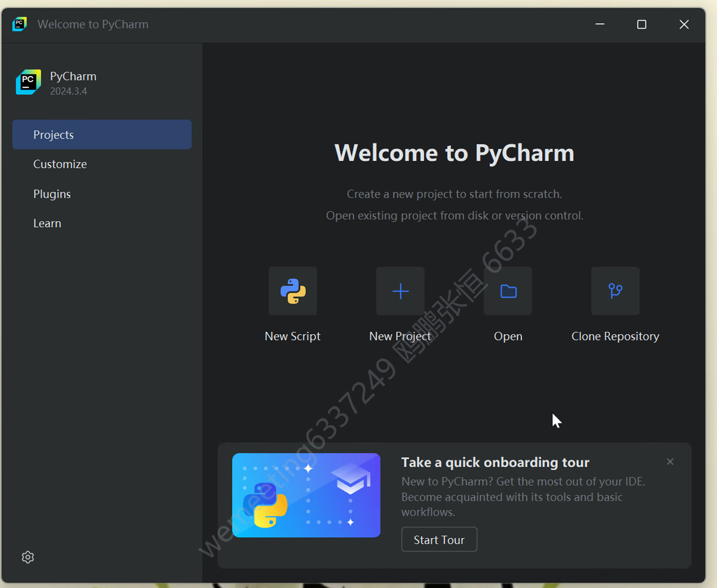Click the PyCharm logo in the title bar
717x588 pixels.
point(19,24)
